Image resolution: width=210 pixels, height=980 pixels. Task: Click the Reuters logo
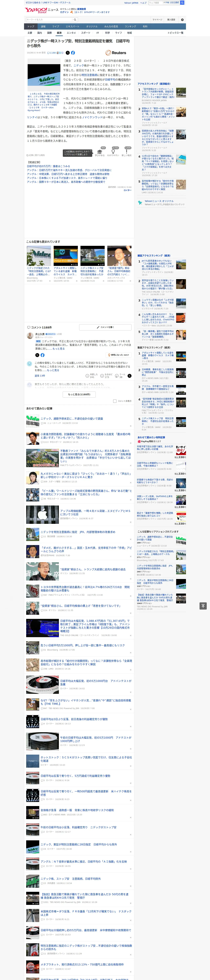[116, 53]
